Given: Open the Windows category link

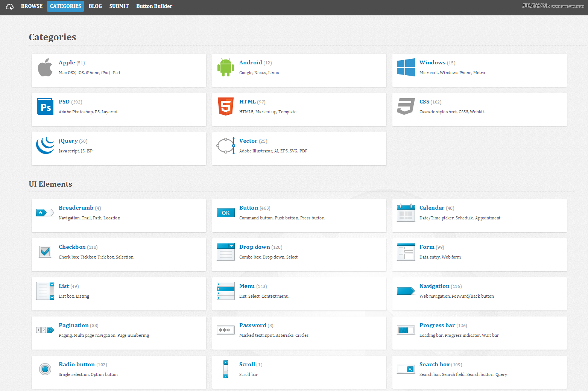Looking at the screenshot, I should (x=432, y=63).
